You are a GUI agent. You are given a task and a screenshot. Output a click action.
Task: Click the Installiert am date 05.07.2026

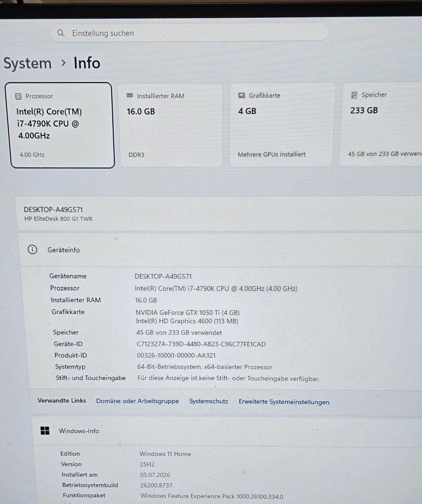click(155, 475)
